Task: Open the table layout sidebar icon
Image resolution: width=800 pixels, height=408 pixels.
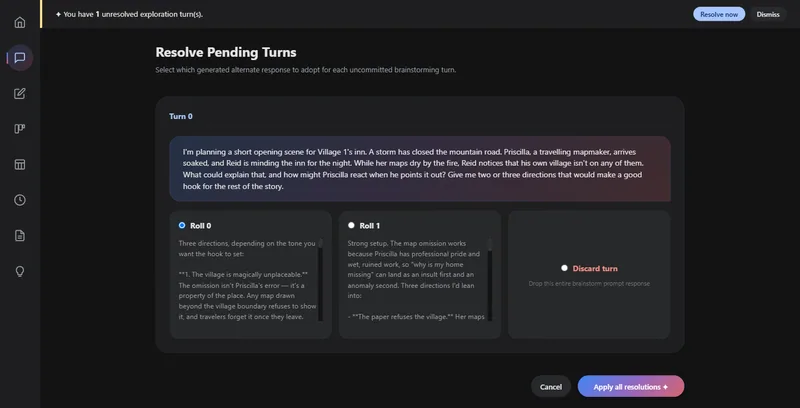Action: pyautogui.click(x=19, y=164)
